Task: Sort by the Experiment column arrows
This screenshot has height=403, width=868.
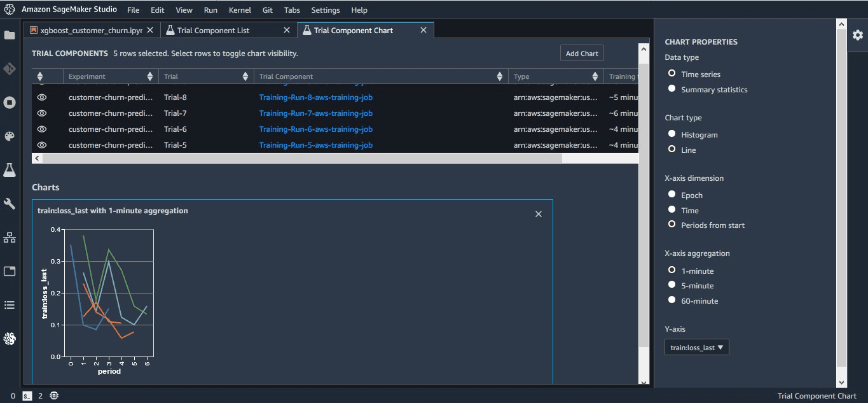Action: coord(150,76)
